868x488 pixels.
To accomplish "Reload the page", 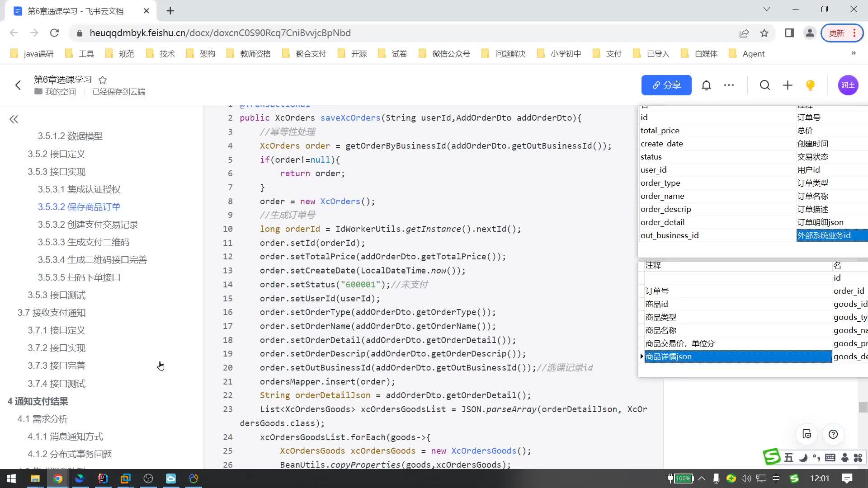I will point(54,33).
